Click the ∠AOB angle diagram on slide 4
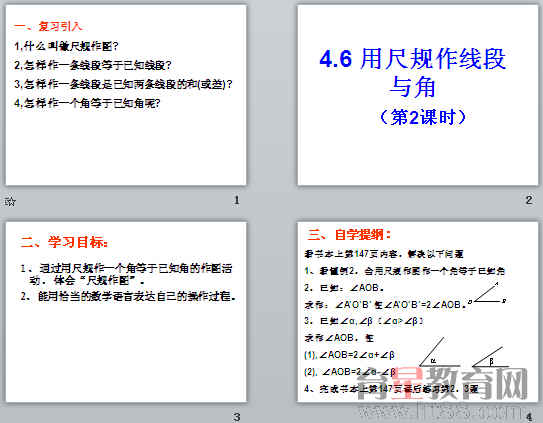543x423 pixels. 488,293
